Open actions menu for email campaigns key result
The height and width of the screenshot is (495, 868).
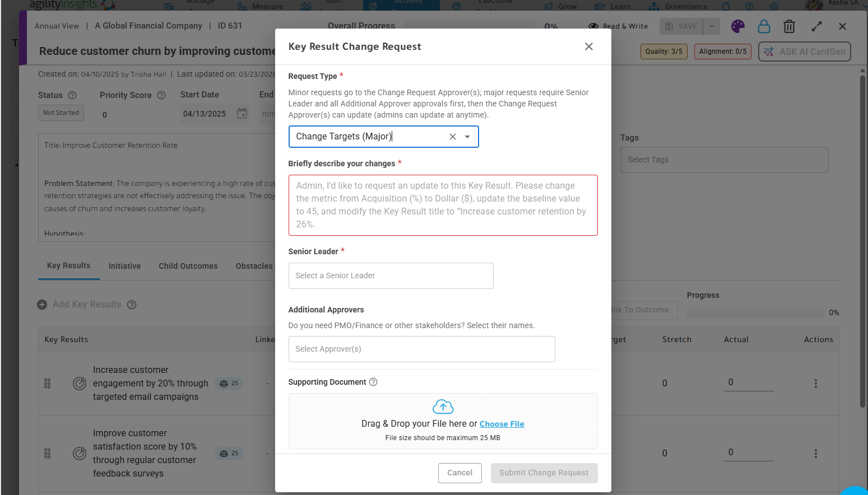pos(815,384)
